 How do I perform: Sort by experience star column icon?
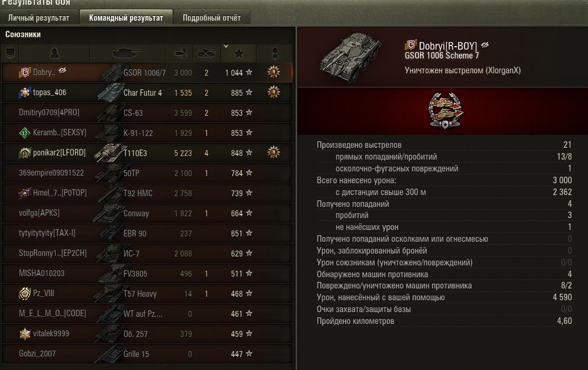[239, 54]
